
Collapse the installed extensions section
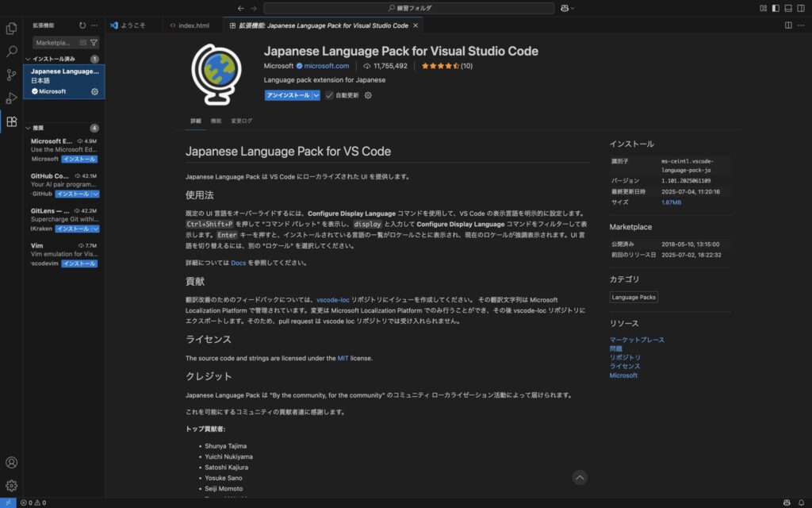(x=28, y=59)
